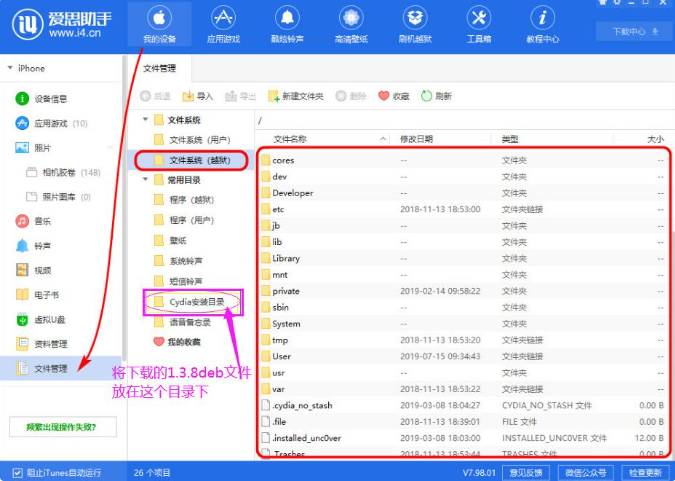Select 文件管理 in the sidebar
The image size is (675, 481).
(x=62, y=368)
